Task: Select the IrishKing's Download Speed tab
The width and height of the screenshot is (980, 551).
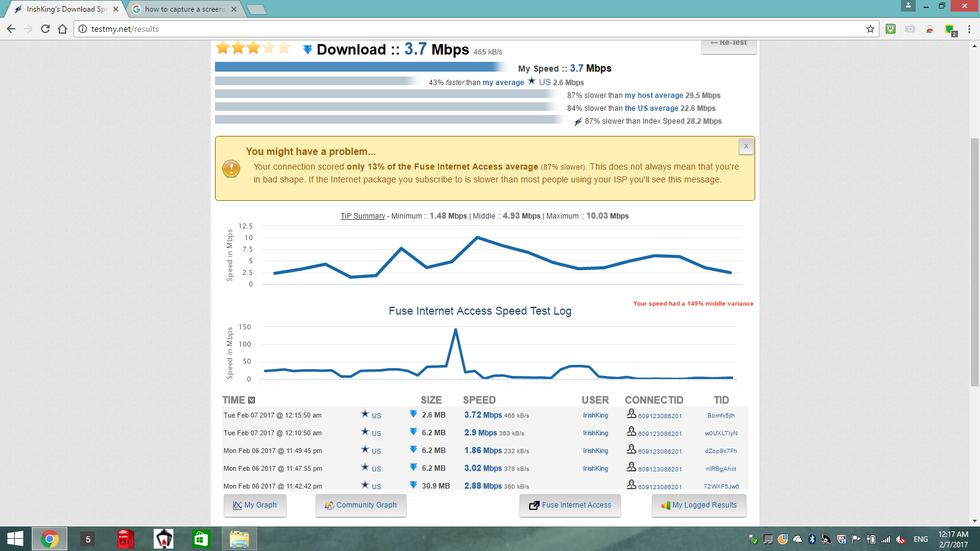Action: 65,9
